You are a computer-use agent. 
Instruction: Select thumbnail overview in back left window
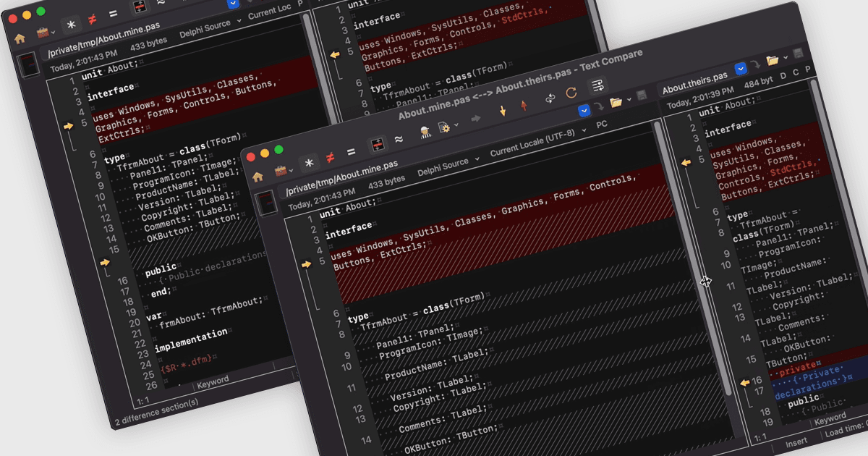point(29,65)
